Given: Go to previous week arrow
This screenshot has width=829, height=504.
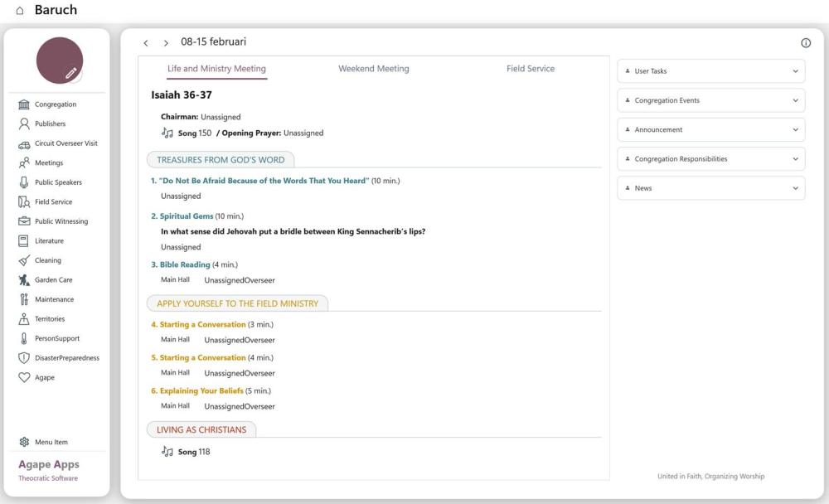Looking at the screenshot, I should click(146, 43).
